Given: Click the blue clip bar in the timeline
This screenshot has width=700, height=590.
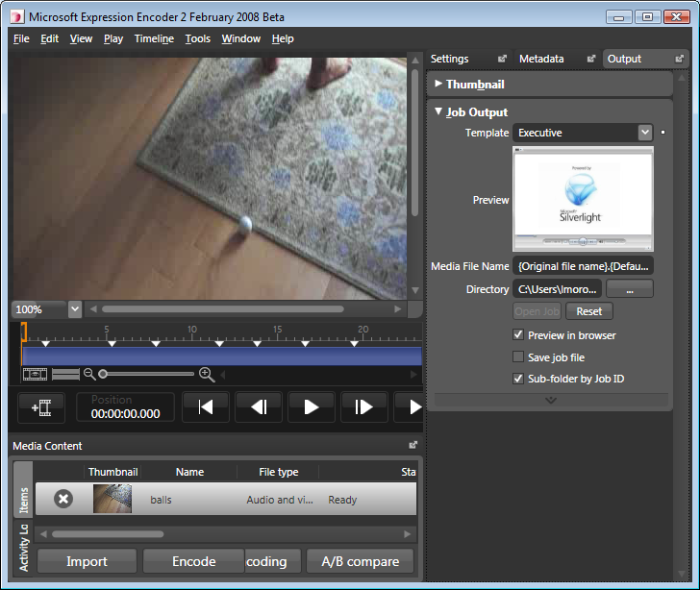Looking at the screenshot, I should point(222,356).
